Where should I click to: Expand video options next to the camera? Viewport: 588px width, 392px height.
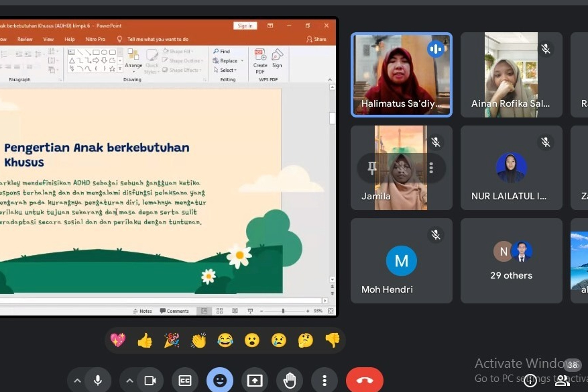[130, 379]
